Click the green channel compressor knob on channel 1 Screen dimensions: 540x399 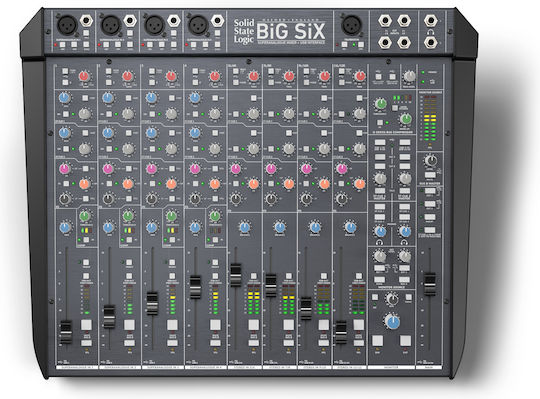point(85,216)
